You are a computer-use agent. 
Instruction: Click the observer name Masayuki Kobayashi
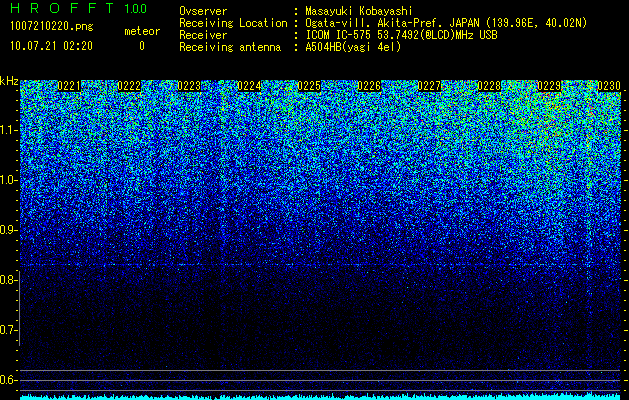[359, 11]
